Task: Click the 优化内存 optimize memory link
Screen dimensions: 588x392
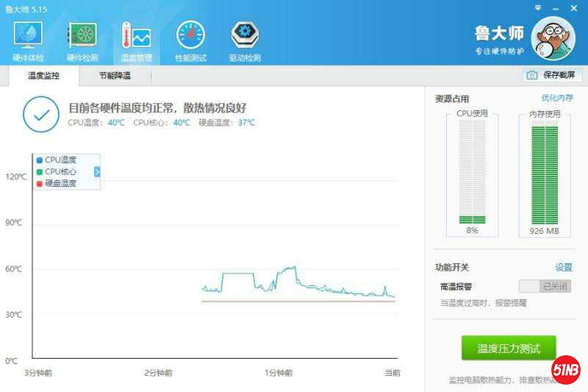Action: point(556,98)
